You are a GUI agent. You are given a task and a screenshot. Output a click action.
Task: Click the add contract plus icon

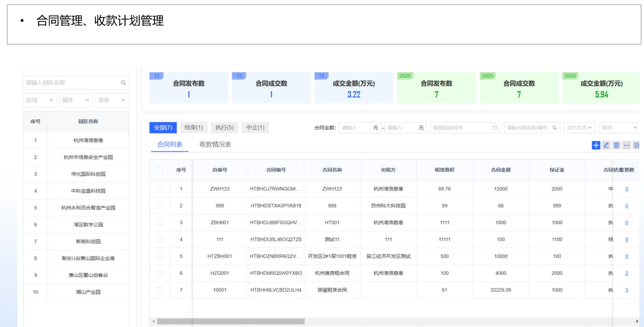click(x=596, y=145)
